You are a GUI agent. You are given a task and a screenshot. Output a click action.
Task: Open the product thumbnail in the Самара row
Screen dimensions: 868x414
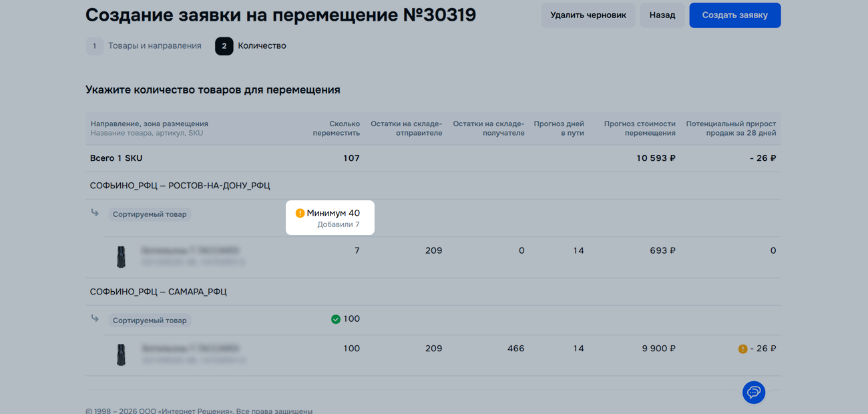121,355
